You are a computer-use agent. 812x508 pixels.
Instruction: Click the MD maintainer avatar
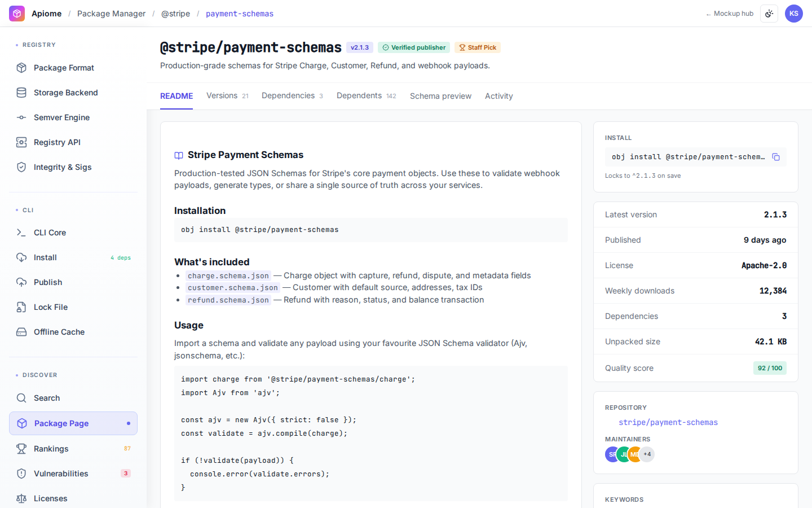(634, 454)
